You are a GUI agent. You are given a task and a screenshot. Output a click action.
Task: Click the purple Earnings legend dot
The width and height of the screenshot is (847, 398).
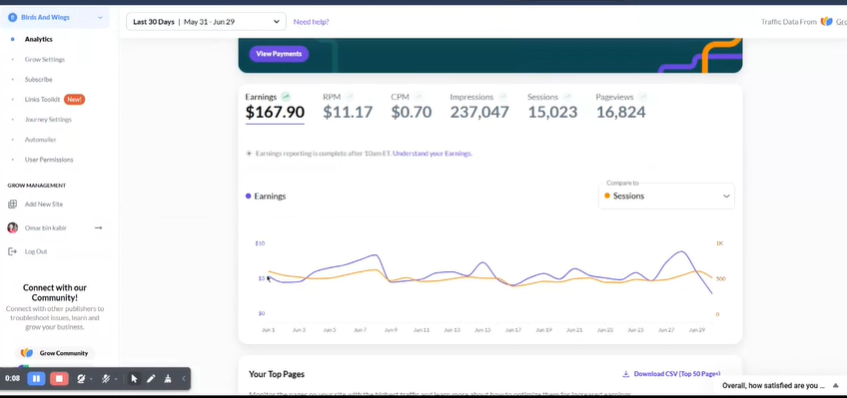click(248, 196)
